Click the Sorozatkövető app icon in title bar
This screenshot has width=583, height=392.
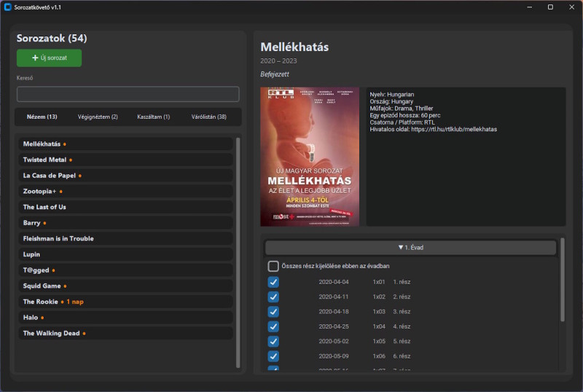(x=7, y=7)
